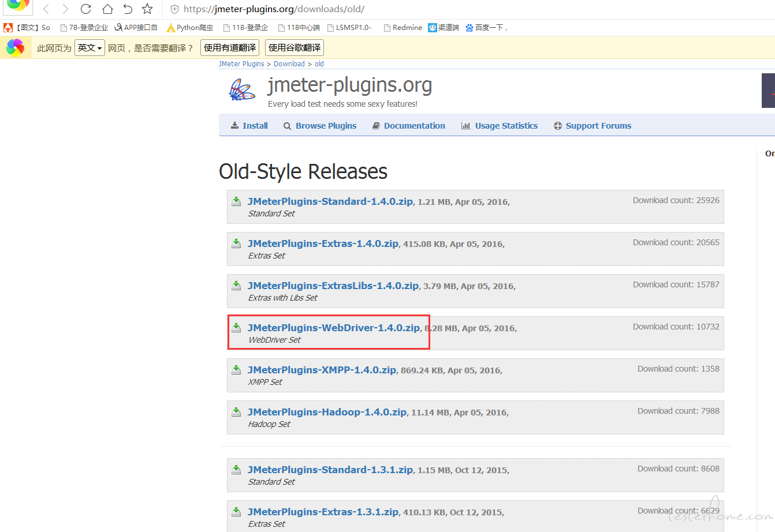Open the Python爬虫 bookmark
Viewport: 775px width, 532px height.
(190, 27)
